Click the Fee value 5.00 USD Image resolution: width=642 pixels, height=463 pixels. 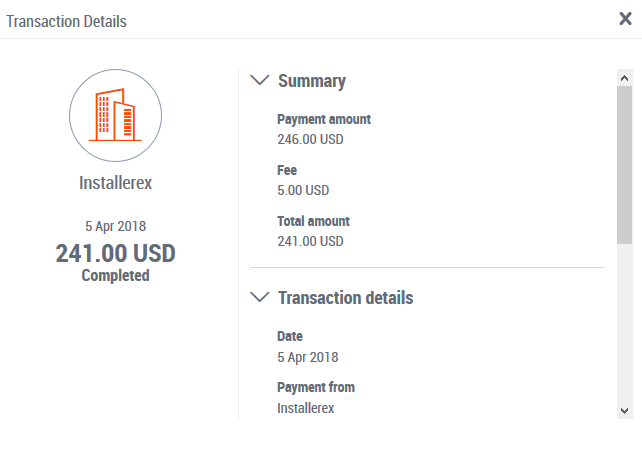tap(303, 190)
